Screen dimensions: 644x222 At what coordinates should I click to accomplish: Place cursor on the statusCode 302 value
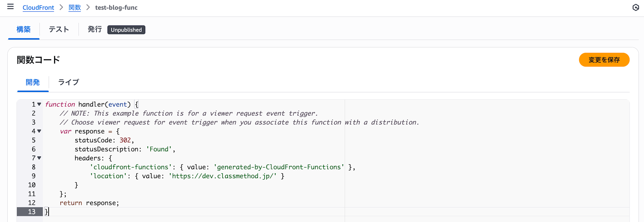(x=125, y=140)
